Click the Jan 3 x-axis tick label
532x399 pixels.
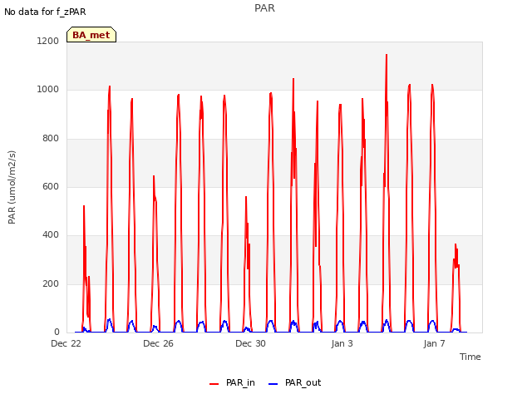[342, 343]
